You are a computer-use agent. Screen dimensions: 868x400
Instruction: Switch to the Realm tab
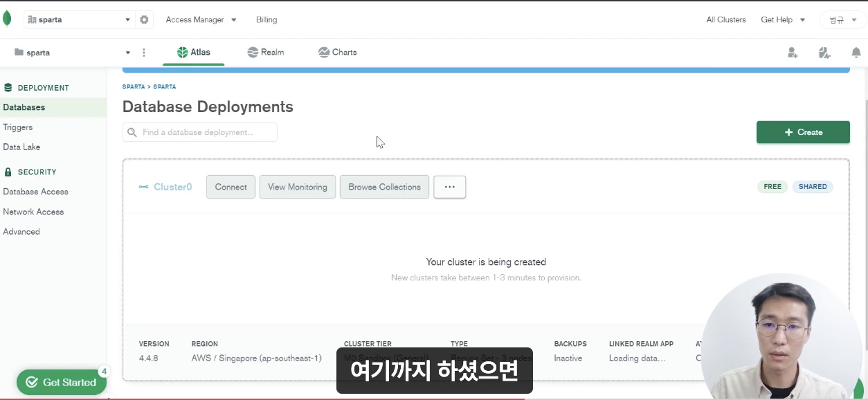[x=265, y=52]
